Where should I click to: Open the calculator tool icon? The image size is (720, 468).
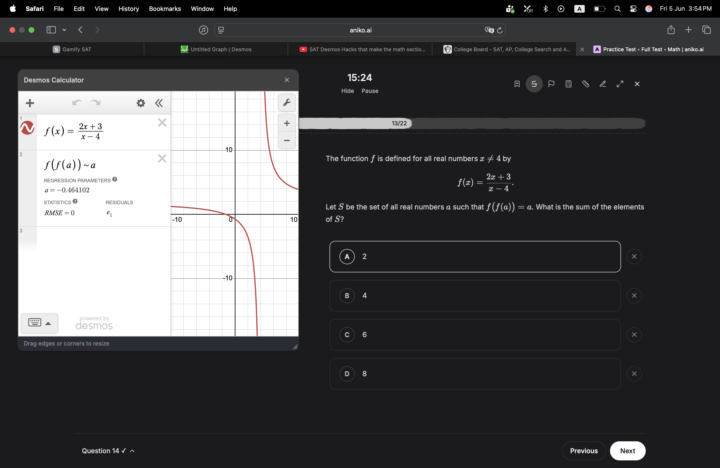click(x=568, y=84)
